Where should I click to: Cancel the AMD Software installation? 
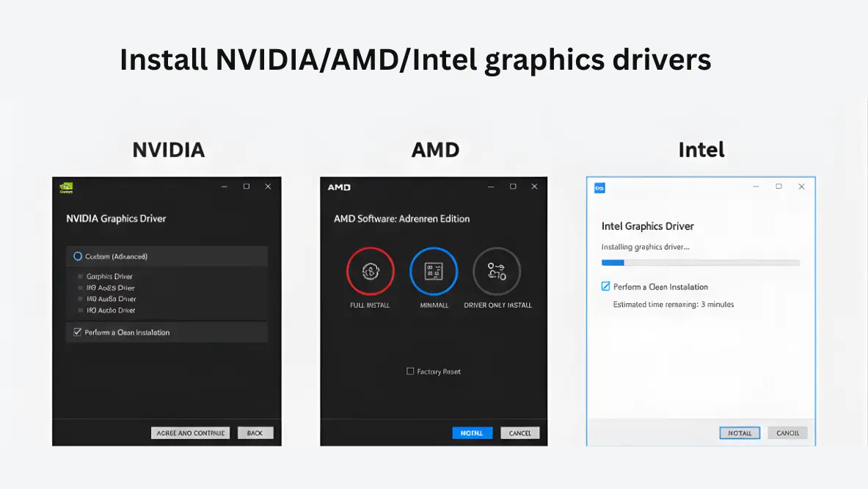pyautogui.click(x=519, y=433)
